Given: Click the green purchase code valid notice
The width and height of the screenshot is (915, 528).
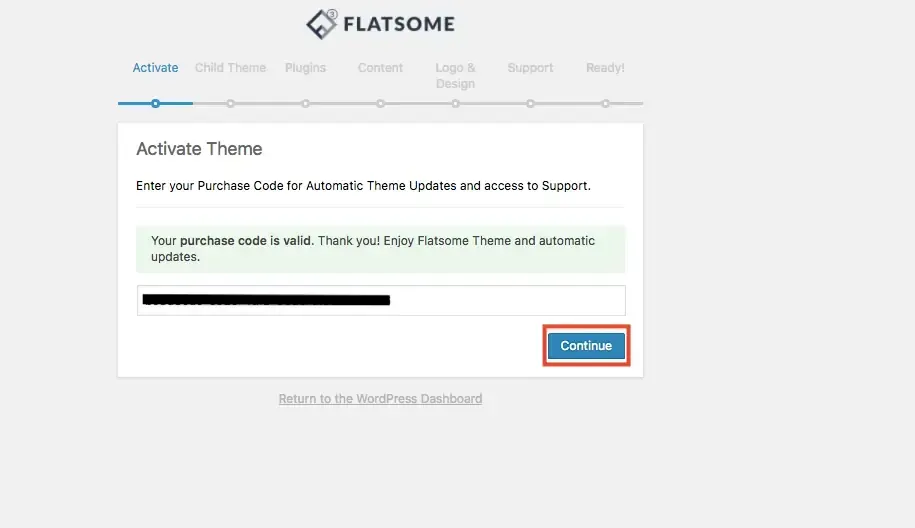Looking at the screenshot, I should [380, 249].
